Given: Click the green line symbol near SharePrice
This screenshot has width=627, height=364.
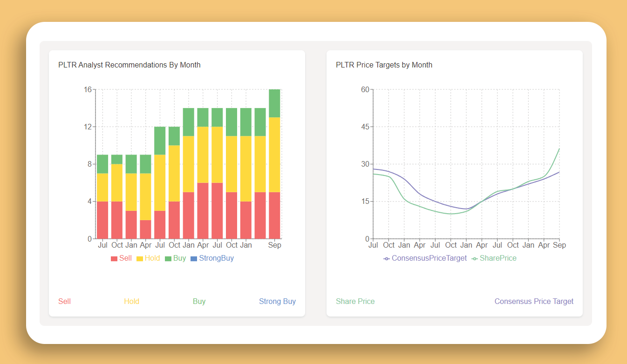Looking at the screenshot, I should click(x=475, y=258).
